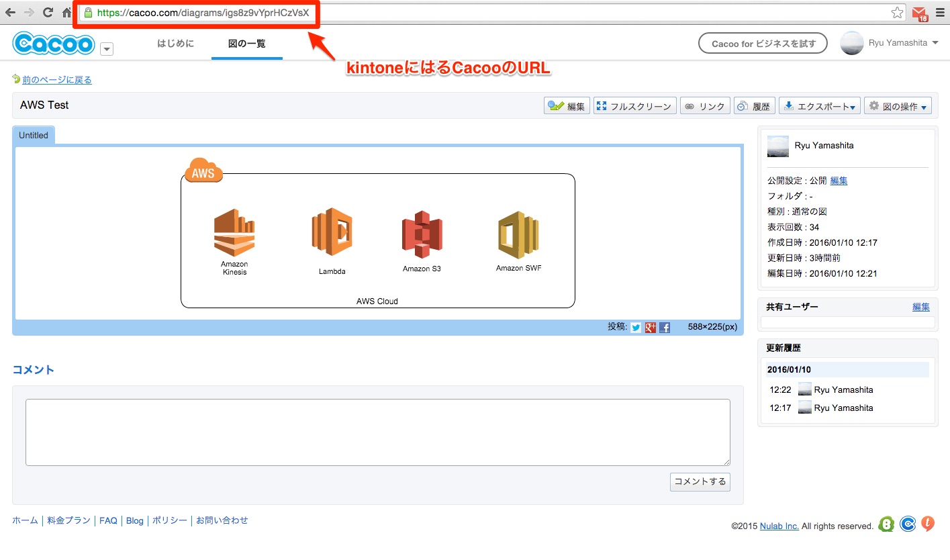Click Cacoo for ビジネスを試す button
950x560 pixels.
(763, 44)
